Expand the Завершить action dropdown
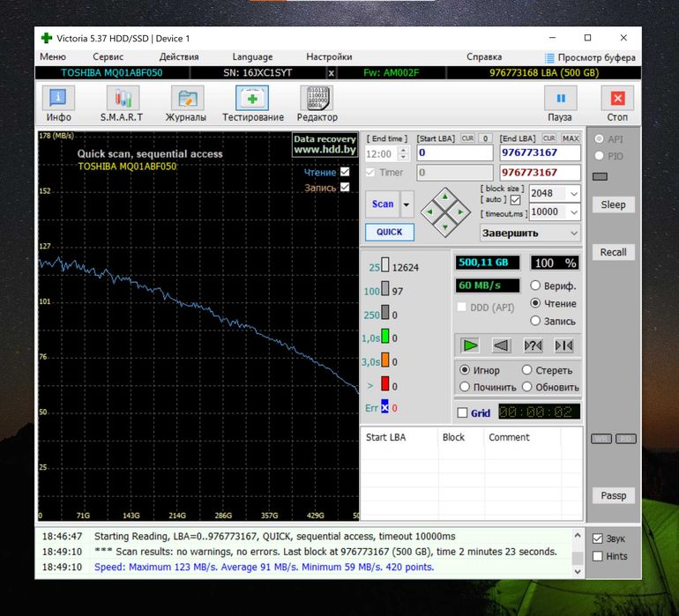 (x=574, y=234)
